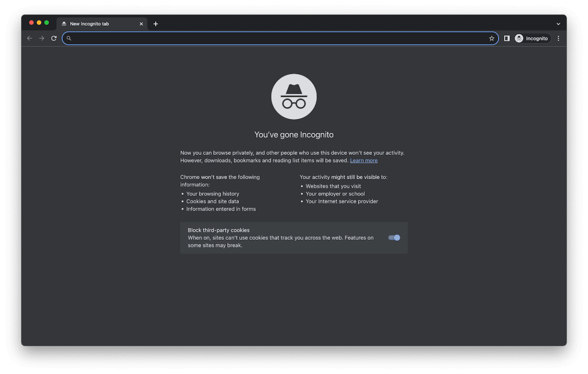Image resolution: width=588 pixels, height=374 pixels.
Task: Open Chrome's three-dot menu
Action: coord(559,38)
